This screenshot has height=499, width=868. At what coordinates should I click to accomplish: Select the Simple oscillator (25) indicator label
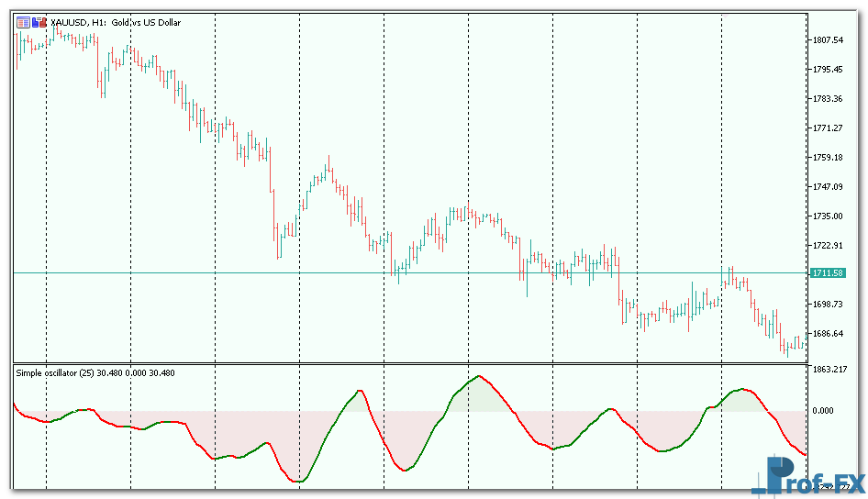pos(95,372)
